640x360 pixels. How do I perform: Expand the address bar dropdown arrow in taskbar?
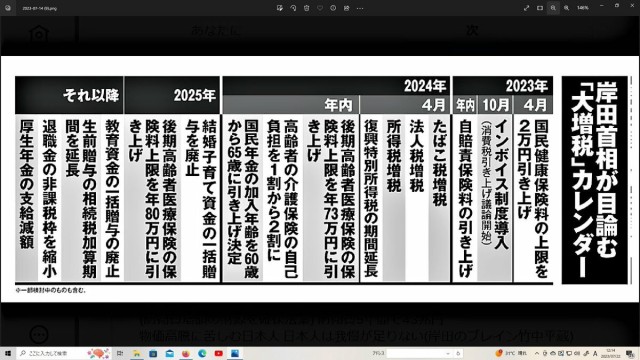coord(448,353)
